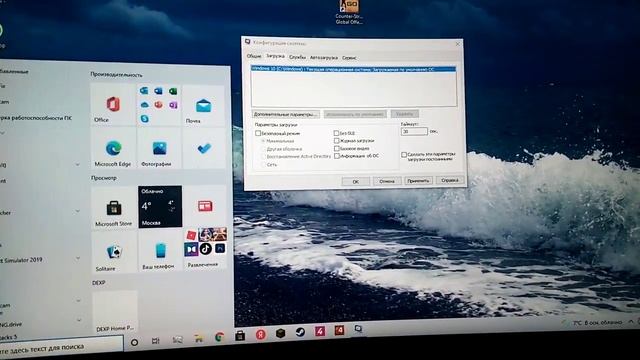Image resolution: width=640 pixels, height=360 pixels.
Task: Open the Производительность group header
Action: [x=116, y=75]
